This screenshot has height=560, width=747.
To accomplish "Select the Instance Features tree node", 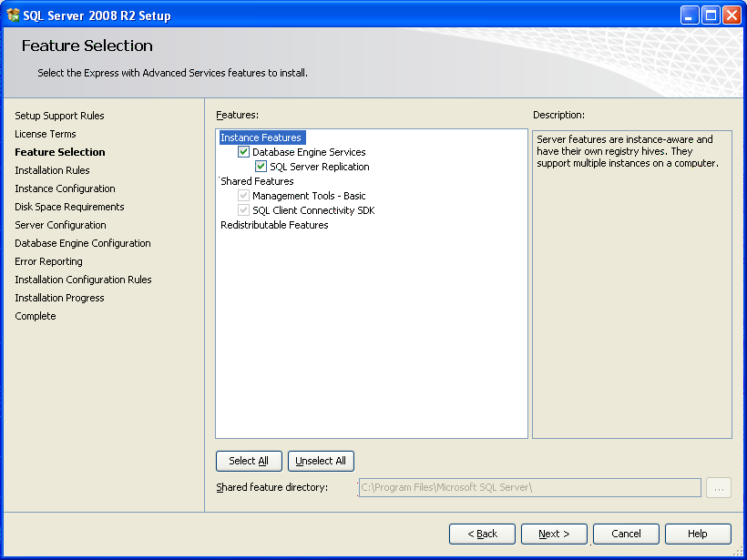I will 261,137.
